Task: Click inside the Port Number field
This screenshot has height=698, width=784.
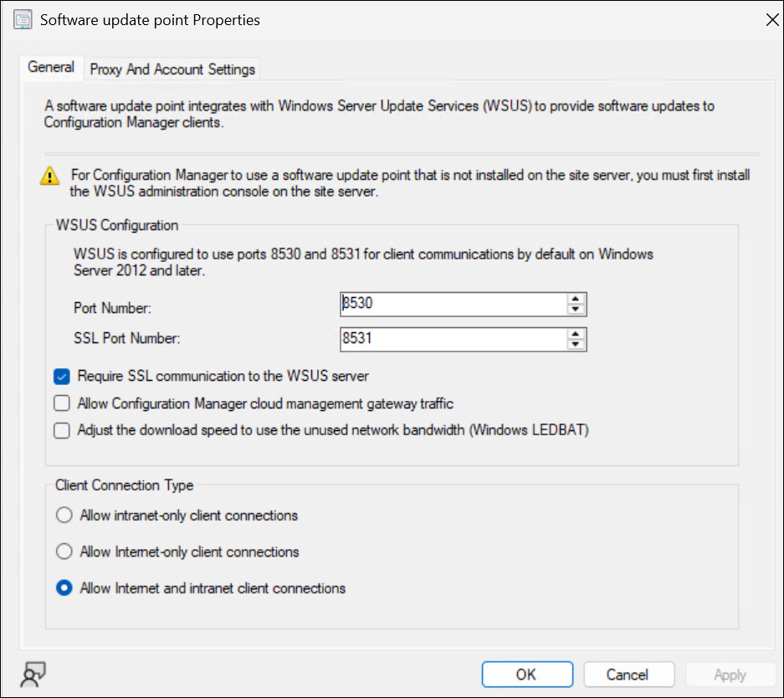Action: 452,304
